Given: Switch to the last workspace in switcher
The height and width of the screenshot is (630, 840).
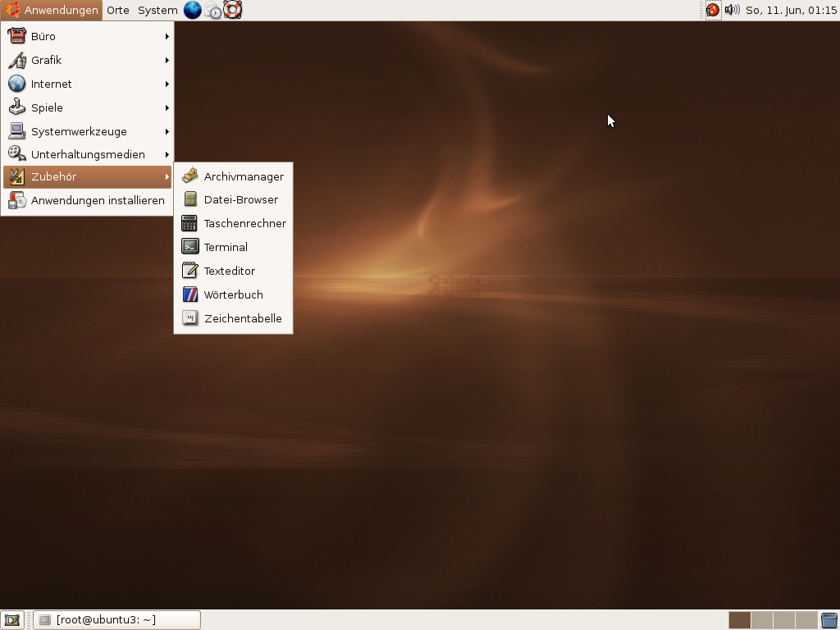Looking at the screenshot, I should click(x=806, y=620).
